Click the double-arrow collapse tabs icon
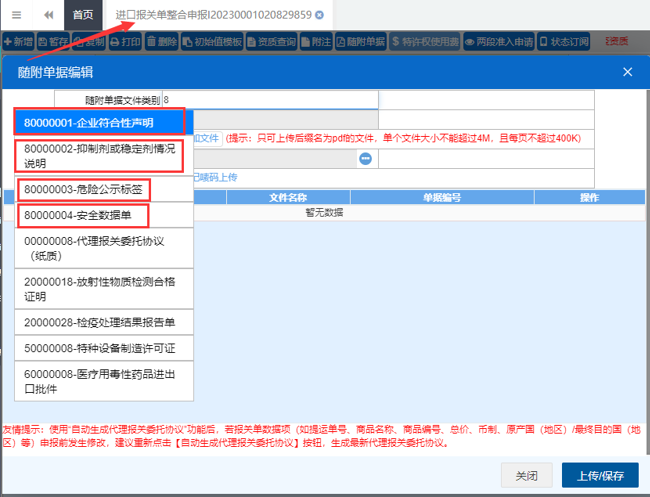Viewport: 650px width, 497px height. click(48, 15)
